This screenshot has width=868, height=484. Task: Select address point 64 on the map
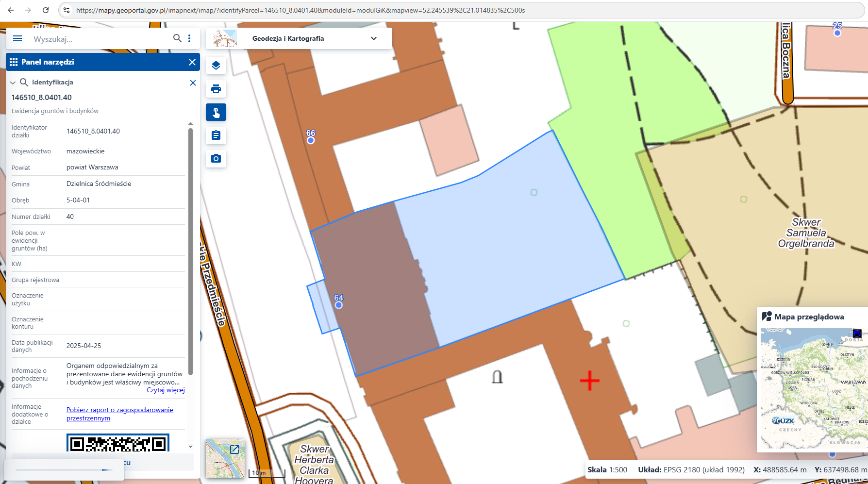click(339, 305)
